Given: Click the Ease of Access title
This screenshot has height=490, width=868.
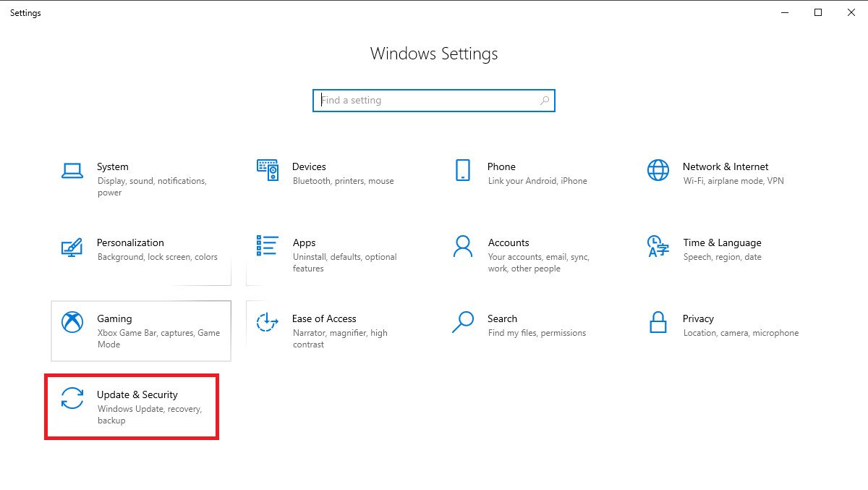Looking at the screenshot, I should click(x=324, y=318).
